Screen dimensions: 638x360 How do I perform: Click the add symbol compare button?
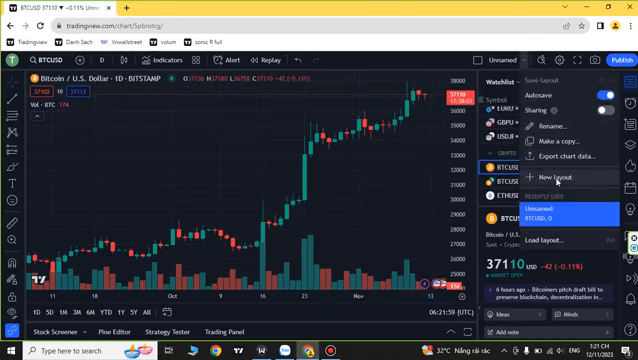80,60
